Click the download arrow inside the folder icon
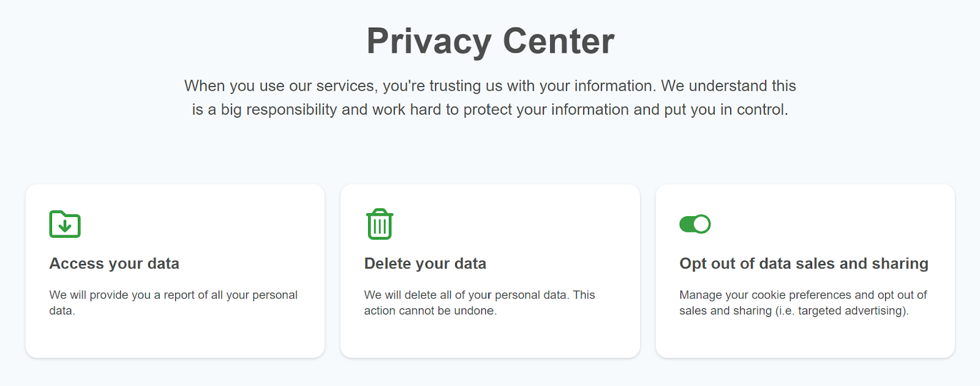980x386 pixels. click(64, 227)
